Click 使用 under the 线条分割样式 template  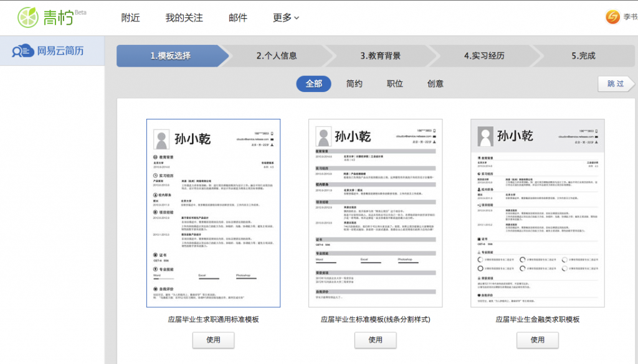coord(375,340)
